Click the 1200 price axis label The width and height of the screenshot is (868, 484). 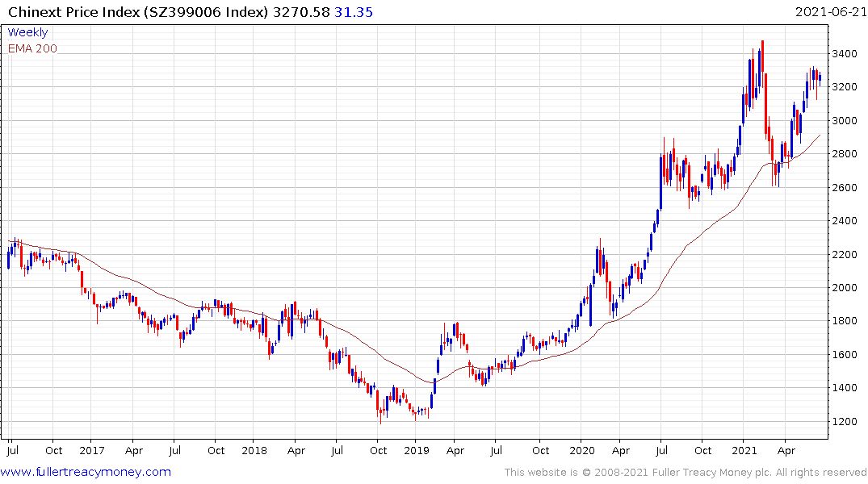click(x=845, y=422)
